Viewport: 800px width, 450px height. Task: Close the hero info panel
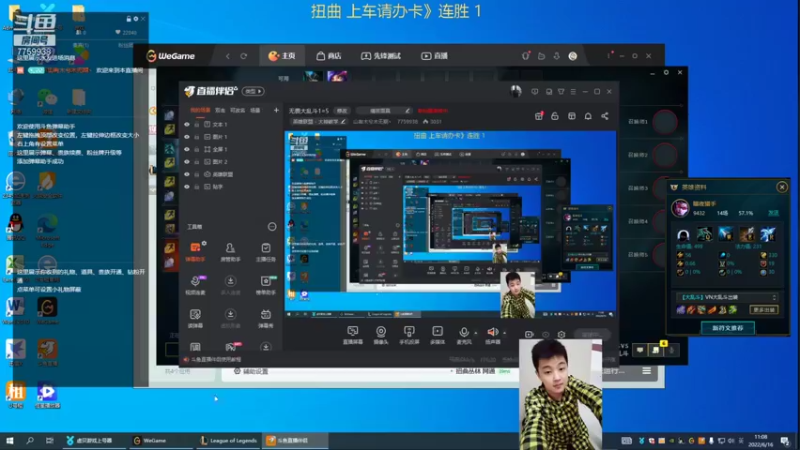point(782,187)
